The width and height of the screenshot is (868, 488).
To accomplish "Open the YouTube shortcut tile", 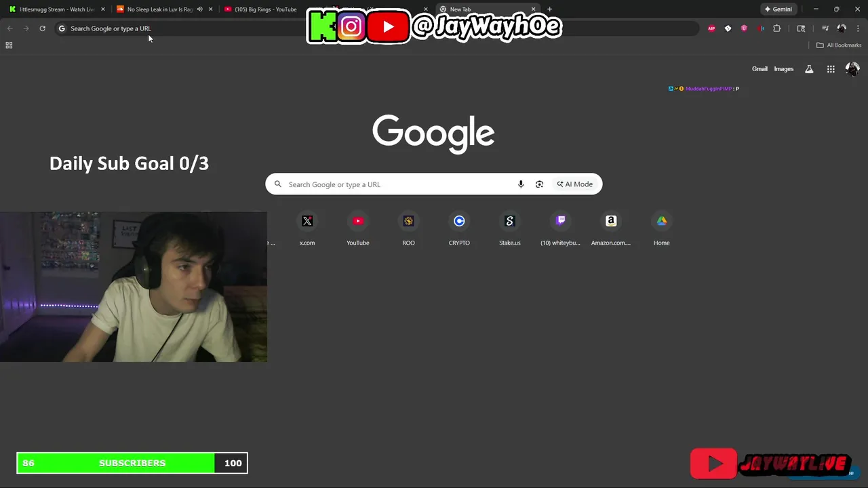I will (x=358, y=229).
